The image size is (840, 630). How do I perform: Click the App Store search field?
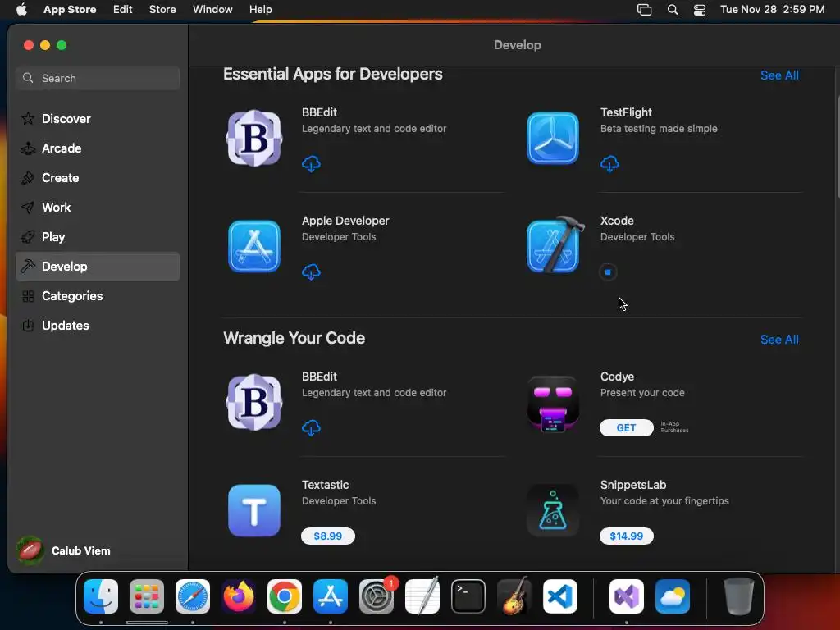click(x=98, y=78)
